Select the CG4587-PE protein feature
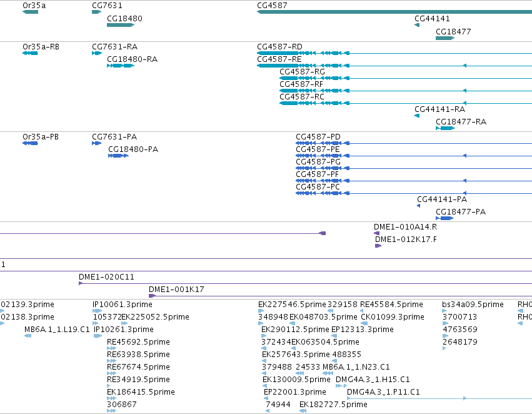This screenshot has width=532, height=414. click(414, 156)
